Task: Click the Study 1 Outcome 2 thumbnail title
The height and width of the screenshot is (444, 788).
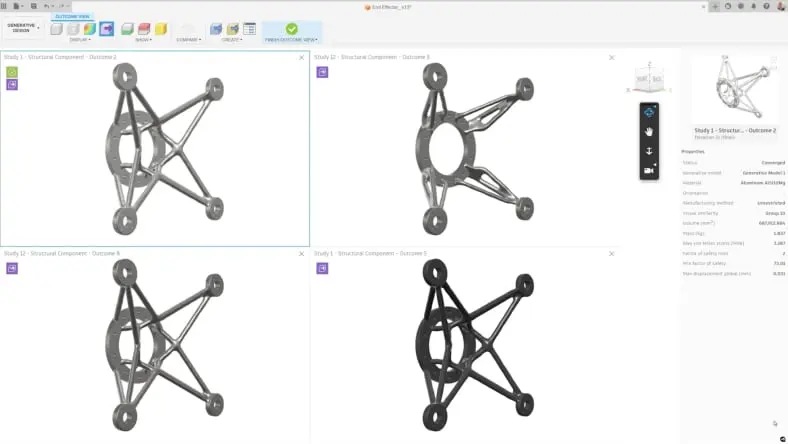Action: (x=735, y=130)
